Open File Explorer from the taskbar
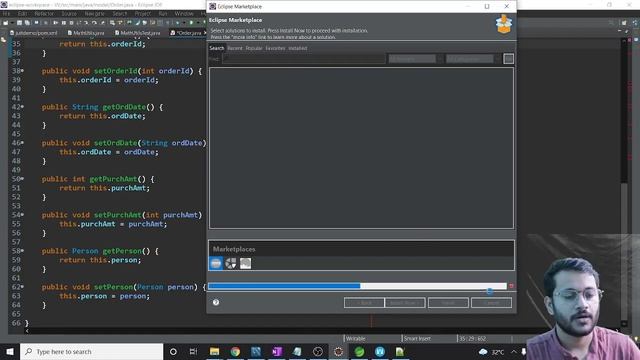The width and height of the screenshot is (640, 360). 214,351
